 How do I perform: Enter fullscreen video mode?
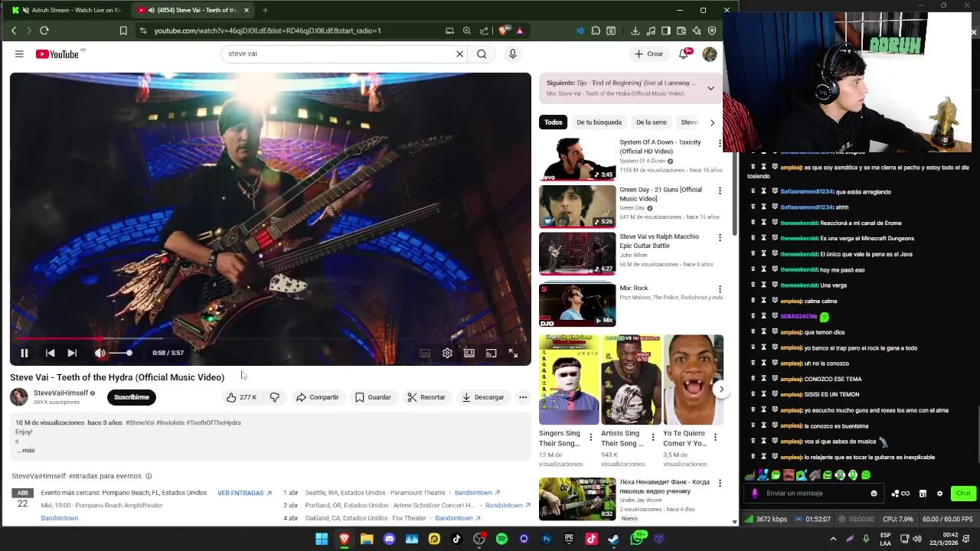coord(513,353)
